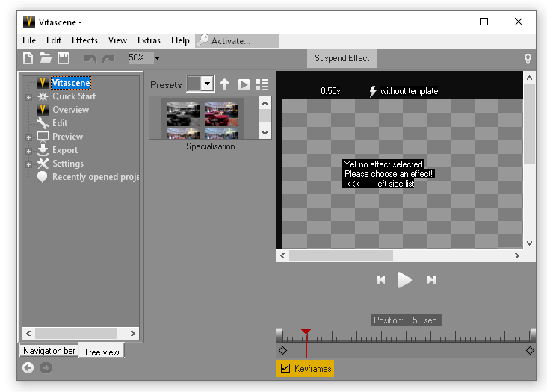Switch to the Tree view tab
The height and width of the screenshot is (392, 547).
pos(102,352)
